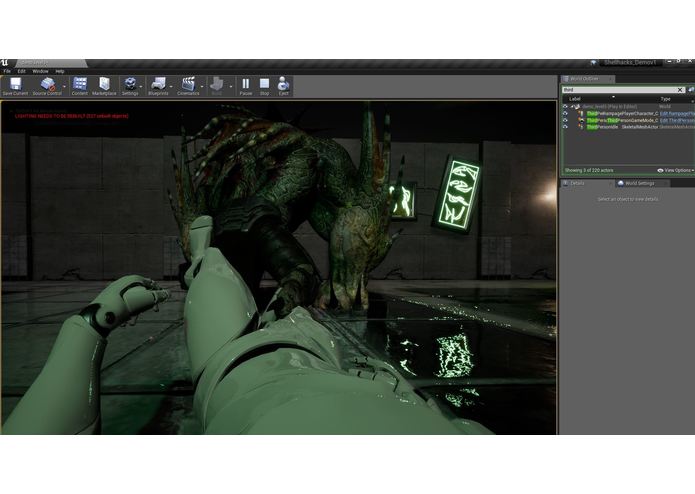
Task: Click the Unreal Engine logo icon
Action: [x=4, y=62]
